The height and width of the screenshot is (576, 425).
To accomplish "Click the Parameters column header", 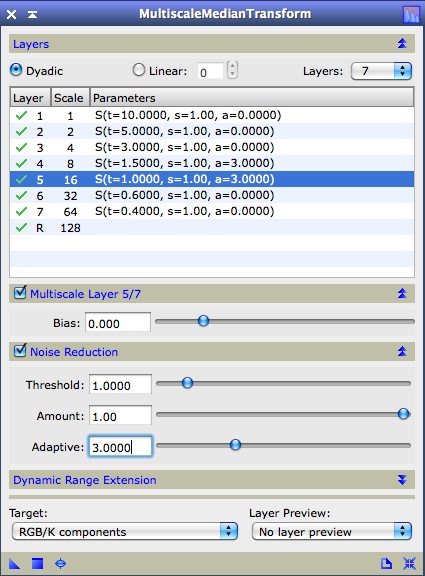I will tap(252, 98).
